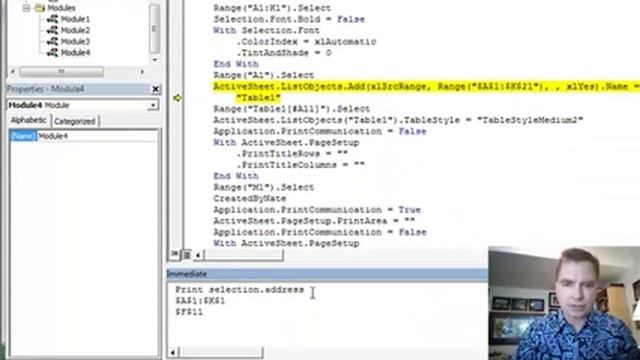Click the Range("Table1[#All]").Select line
This screenshot has width=640, height=360.
(x=291, y=109)
